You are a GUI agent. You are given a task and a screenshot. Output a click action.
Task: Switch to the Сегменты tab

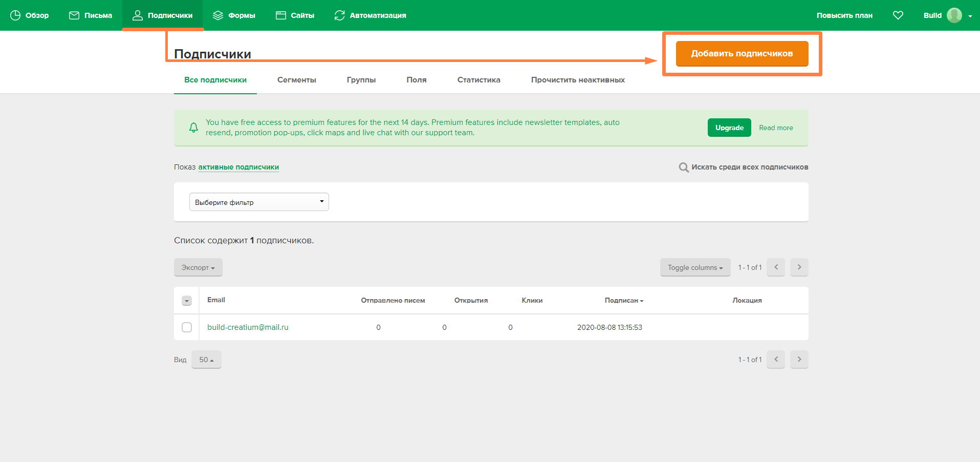(297, 80)
